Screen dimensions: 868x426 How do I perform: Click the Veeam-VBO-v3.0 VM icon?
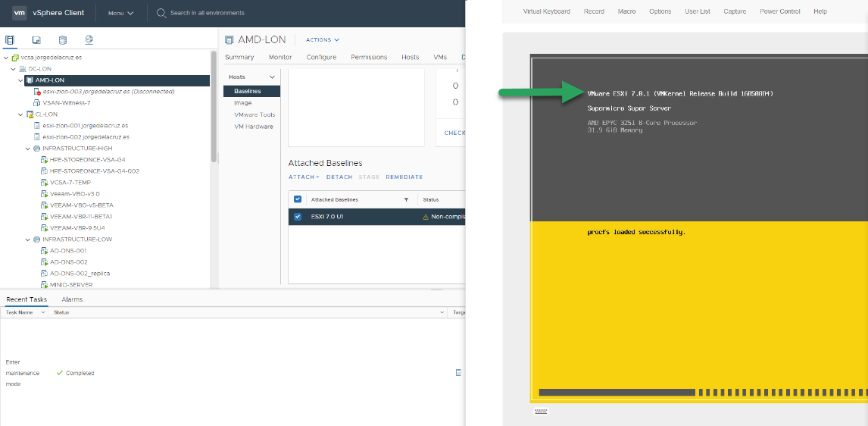tap(45, 194)
